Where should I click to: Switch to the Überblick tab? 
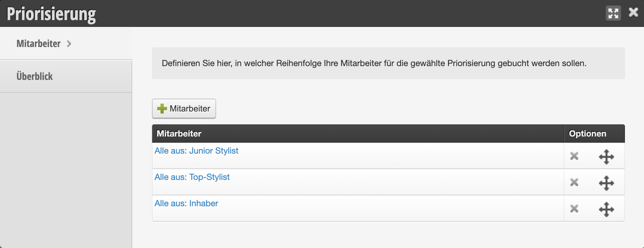point(66,76)
